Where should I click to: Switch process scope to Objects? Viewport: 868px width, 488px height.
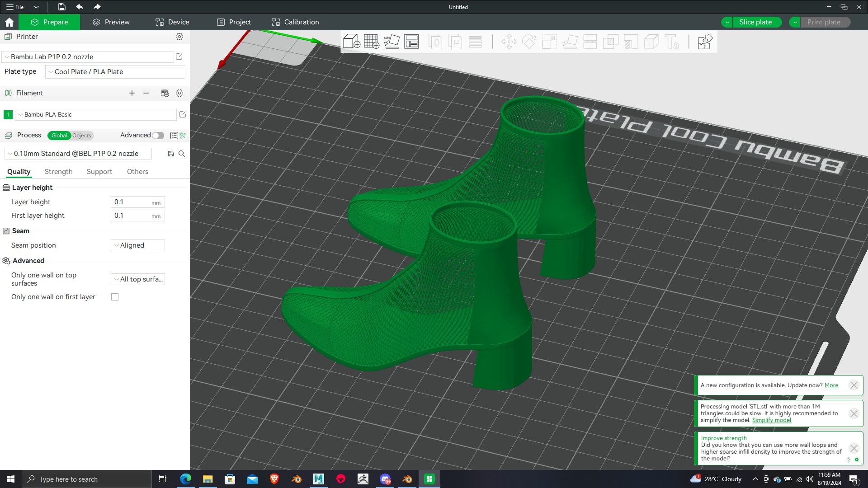(x=82, y=136)
